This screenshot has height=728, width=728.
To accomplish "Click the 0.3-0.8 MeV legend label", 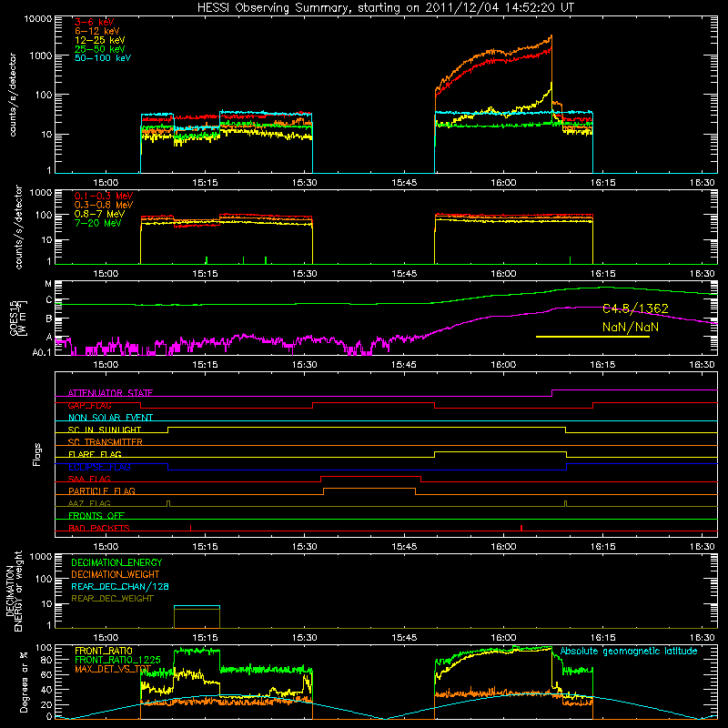I will (x=104, y=206).
